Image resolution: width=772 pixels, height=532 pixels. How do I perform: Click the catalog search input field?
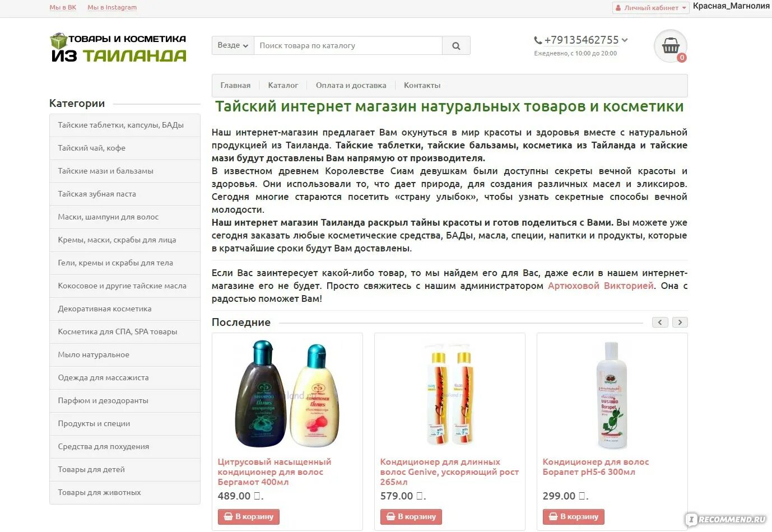348,46
